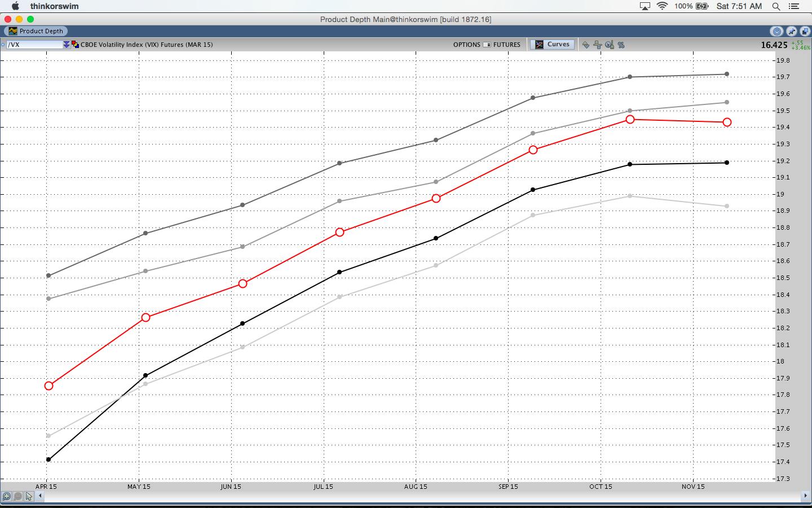Screen dimensions: 812x508
Task: Click the scrollbar right arrow
Action: [x=805, y=496]
